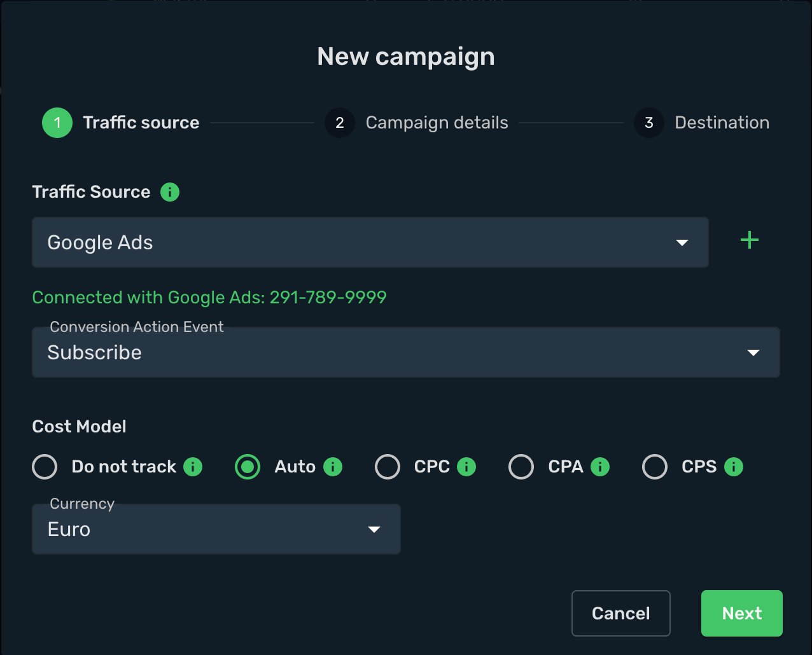Choose the CPS cost model radio

tap(655, 467)
